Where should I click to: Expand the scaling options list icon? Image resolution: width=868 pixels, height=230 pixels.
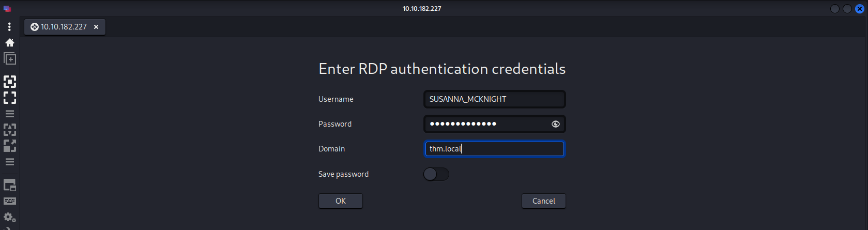click(x=10, y=162)
